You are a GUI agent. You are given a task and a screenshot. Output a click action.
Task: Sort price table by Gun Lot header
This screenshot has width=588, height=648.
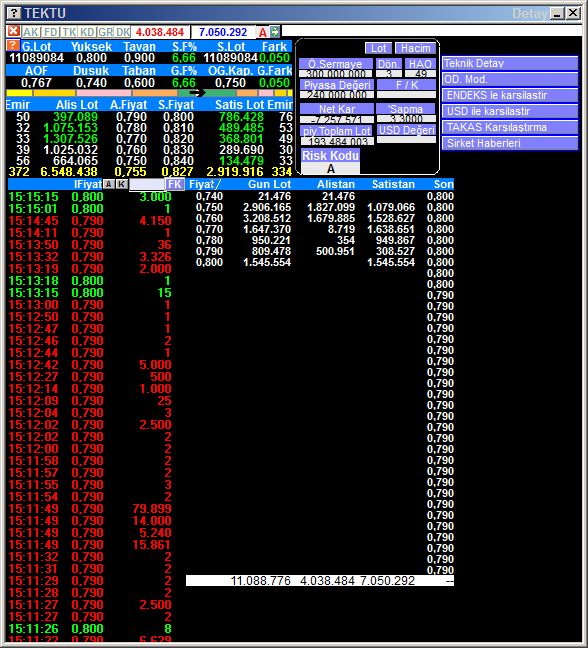pyautogui.click(x=269, y=184)
